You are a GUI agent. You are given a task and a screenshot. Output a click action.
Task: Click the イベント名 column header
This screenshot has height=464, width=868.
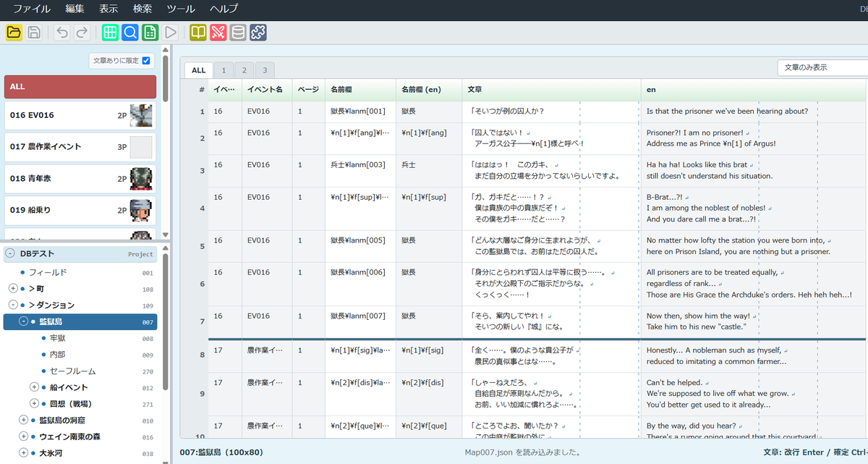[267, 90]
